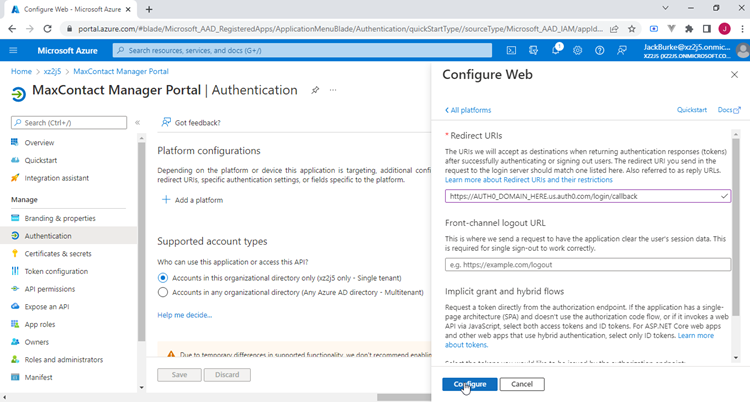
Task: Open Learn more about Redirect URIs link
Action: coord(529,180)
